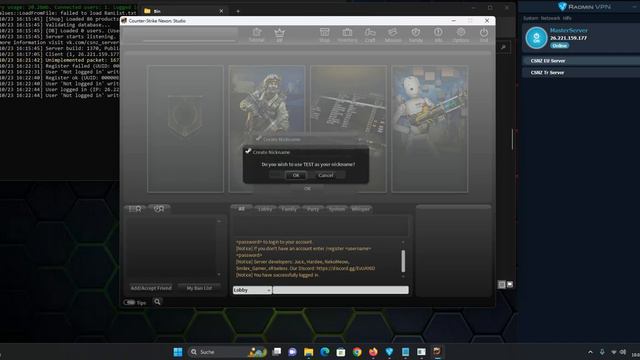Viewport: 640px width, 360px height.
Task: Open the Discord link in chat
Action: (345, 269)
